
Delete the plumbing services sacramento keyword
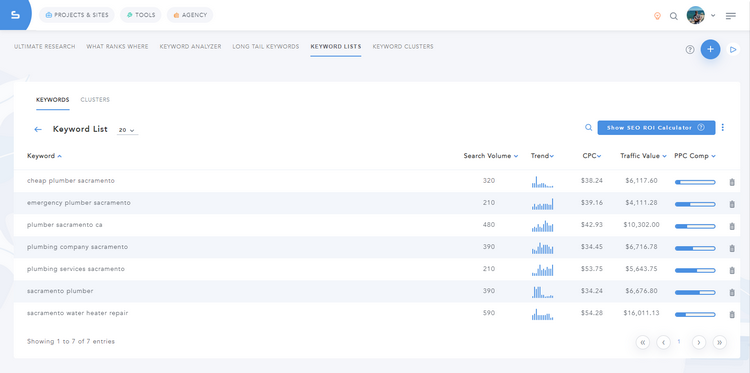tap(732, 270)
